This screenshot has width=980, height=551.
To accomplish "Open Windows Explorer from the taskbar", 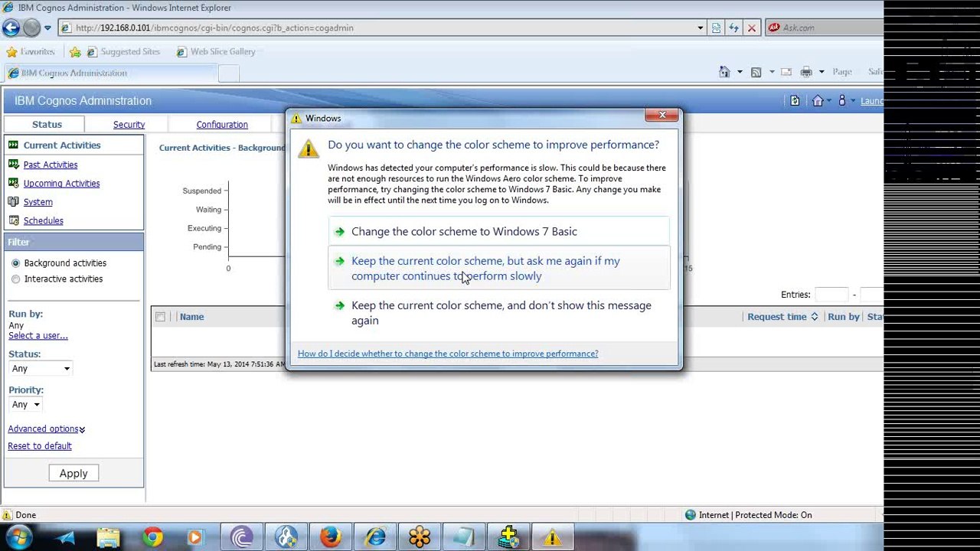I will coord(108,537).
